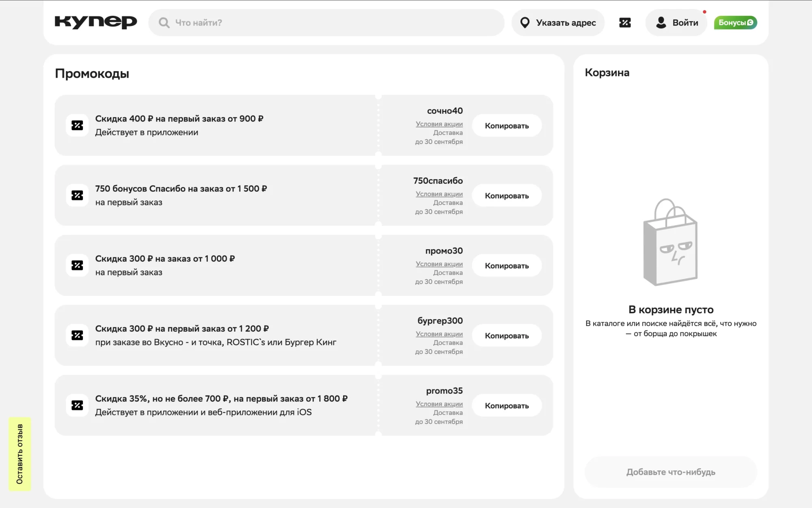Copy the бургер300 promo code

tap(507, 336)
